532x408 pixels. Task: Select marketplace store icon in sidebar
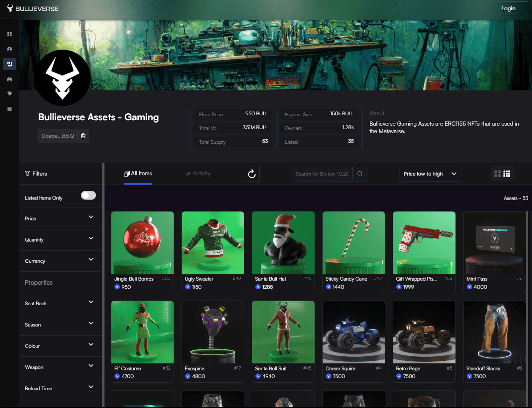click(x=10, y=64)
